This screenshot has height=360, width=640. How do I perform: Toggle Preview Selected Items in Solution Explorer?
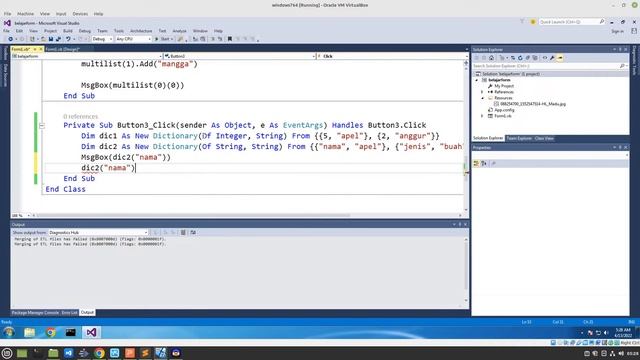click(560, 58)
